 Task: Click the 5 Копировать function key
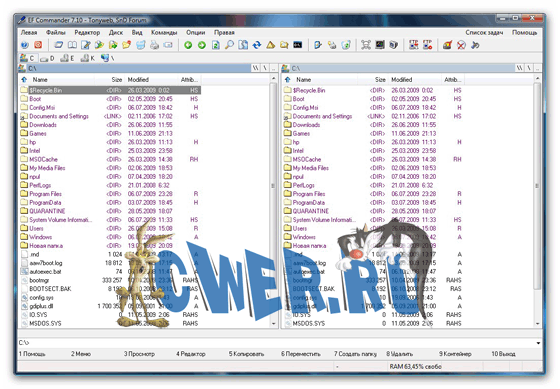(246, 354)
